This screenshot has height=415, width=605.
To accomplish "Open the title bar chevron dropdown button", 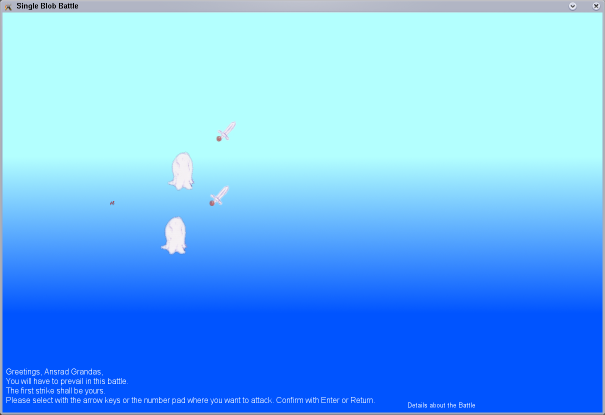I will click(573, 6).
